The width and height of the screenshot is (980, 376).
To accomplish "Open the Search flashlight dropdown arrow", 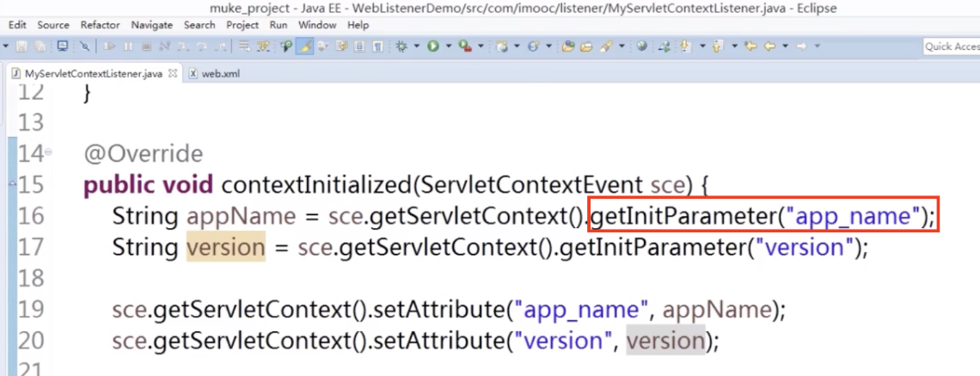I will click(622, 46).
